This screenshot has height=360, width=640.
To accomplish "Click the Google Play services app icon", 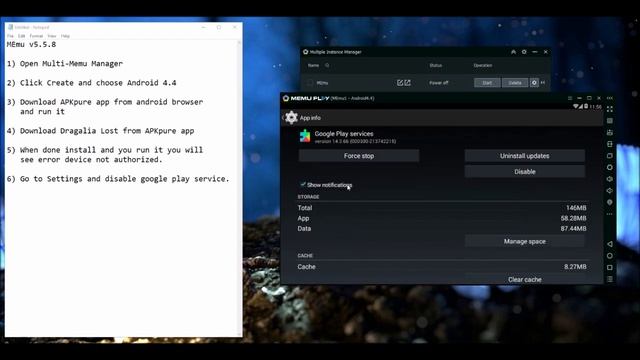I will pos(305,136).
